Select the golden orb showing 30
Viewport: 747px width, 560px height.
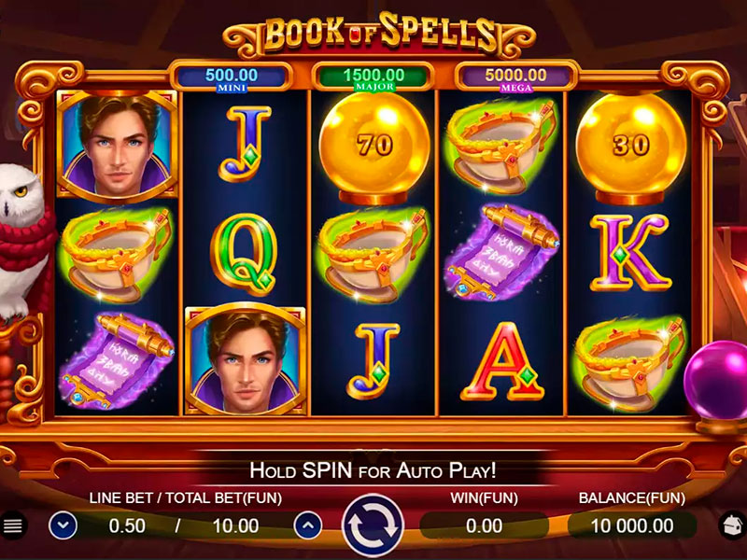point(631,148)
